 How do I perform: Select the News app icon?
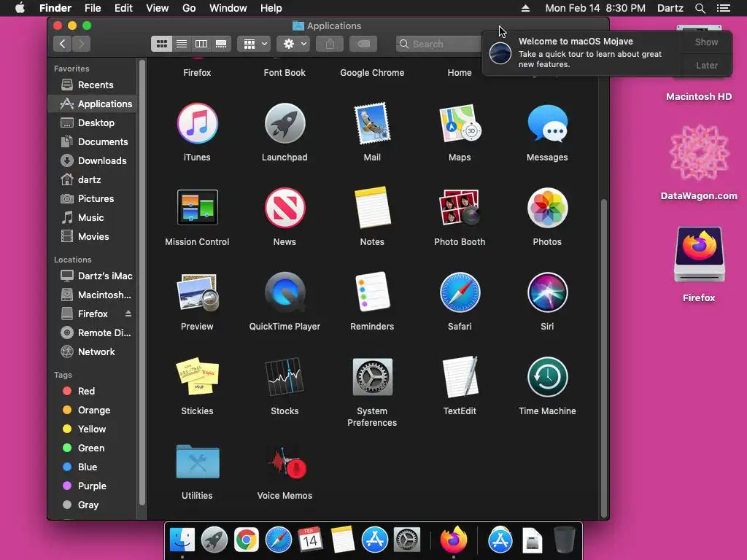tap(285, 208)
